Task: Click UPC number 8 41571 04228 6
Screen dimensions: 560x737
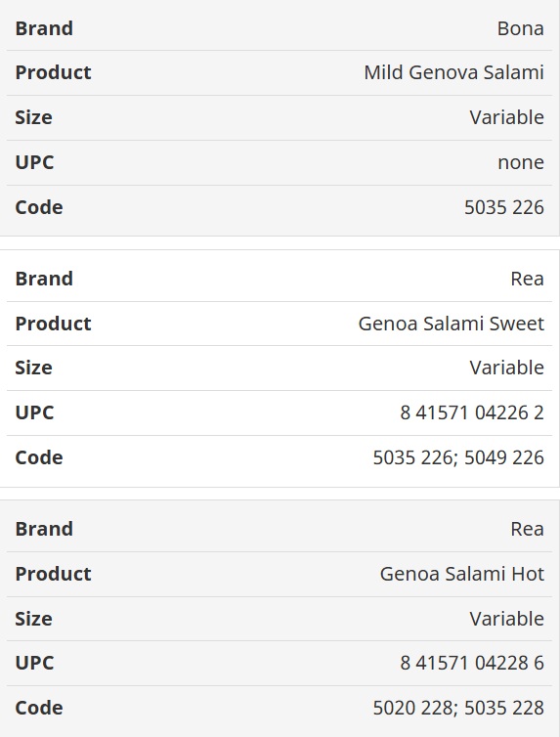Action: pyautogui.click(x=472, y=664)
